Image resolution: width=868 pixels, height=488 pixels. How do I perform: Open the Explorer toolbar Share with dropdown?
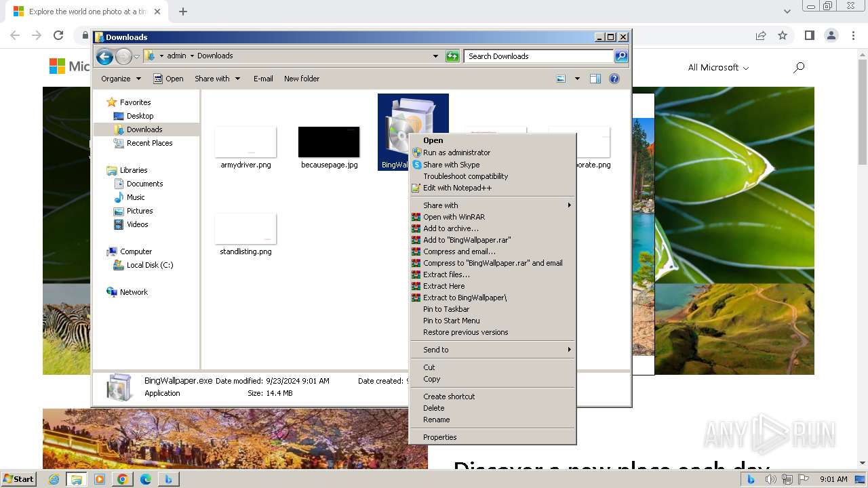coord(217,79)
